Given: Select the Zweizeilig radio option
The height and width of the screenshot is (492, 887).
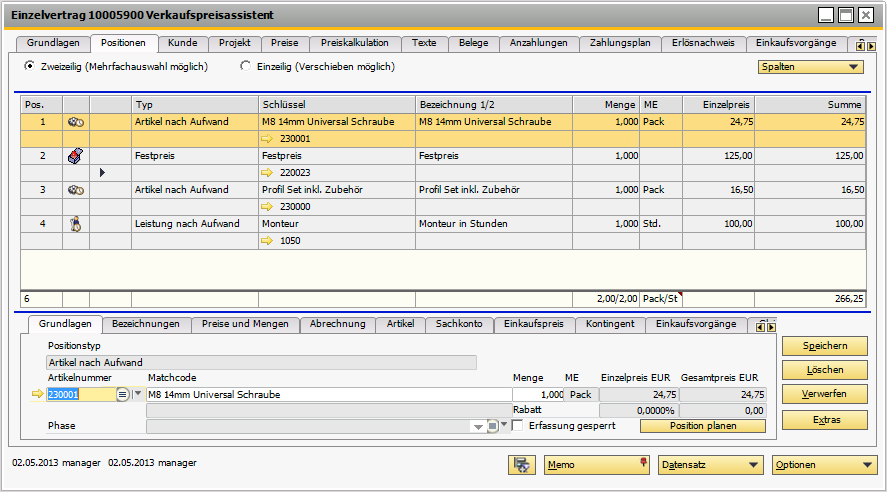Looking at the screenshot, I should click(x=30, y=67).
